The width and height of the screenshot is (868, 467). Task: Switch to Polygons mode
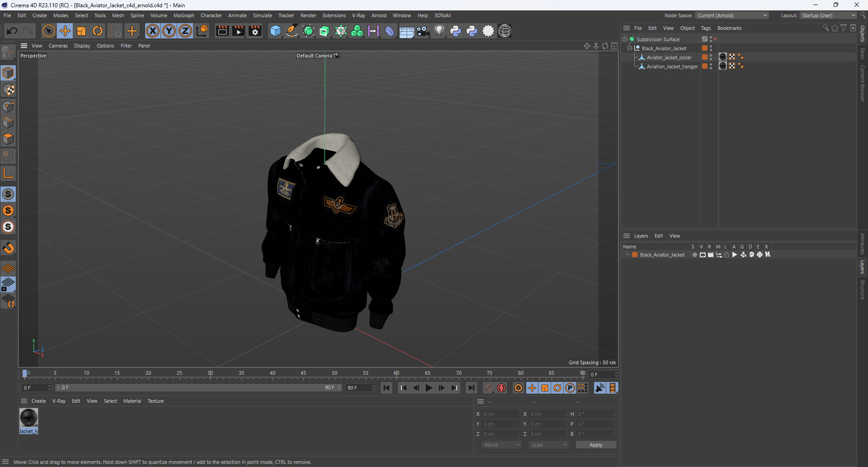(8, 139)
